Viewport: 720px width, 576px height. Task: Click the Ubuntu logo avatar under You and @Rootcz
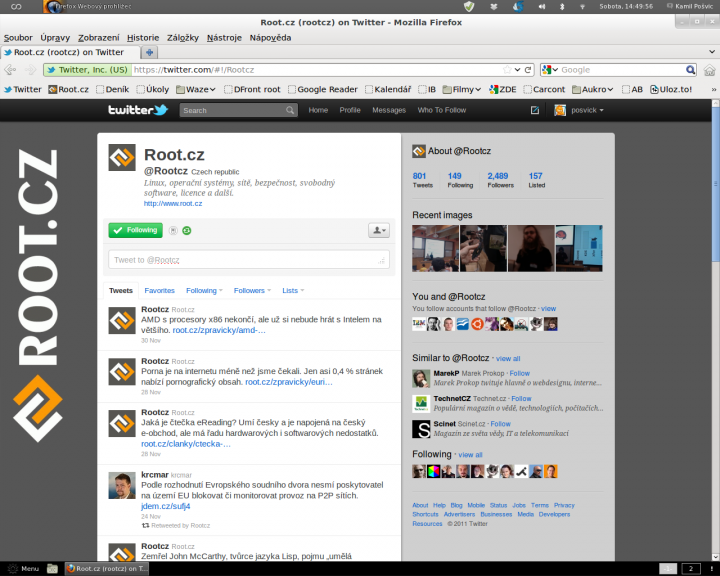click(477, 324)
